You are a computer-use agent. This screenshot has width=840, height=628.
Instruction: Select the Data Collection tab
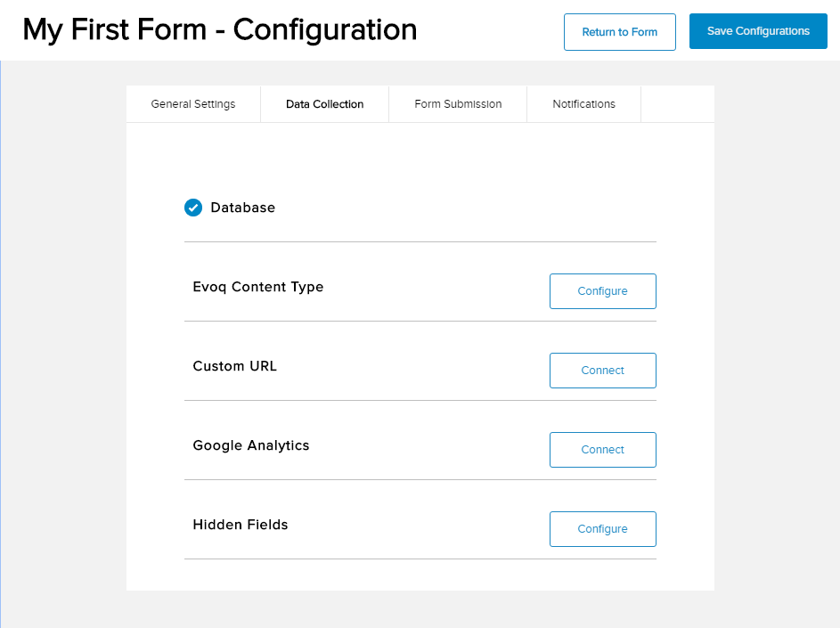pyautogui.click(x=324, y=104)
